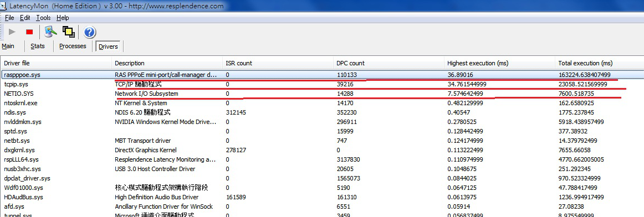Select the ndis.sys driver row

click(322, 112)
